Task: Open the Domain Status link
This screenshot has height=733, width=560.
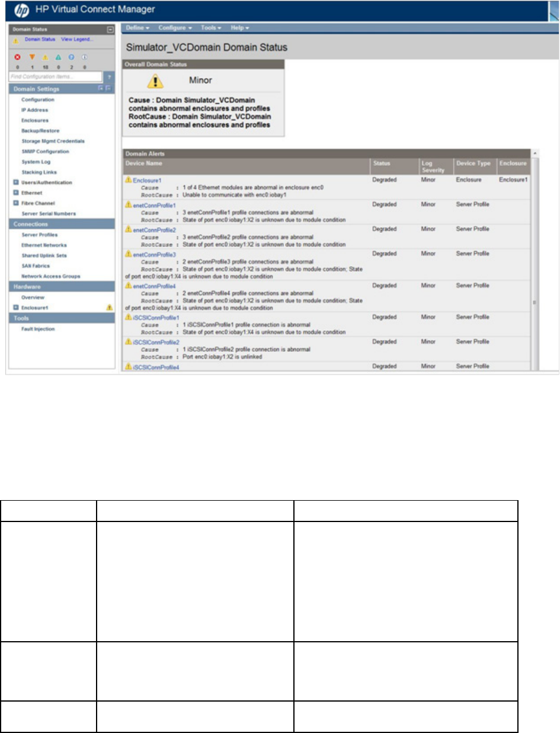Action: point(40,39)
